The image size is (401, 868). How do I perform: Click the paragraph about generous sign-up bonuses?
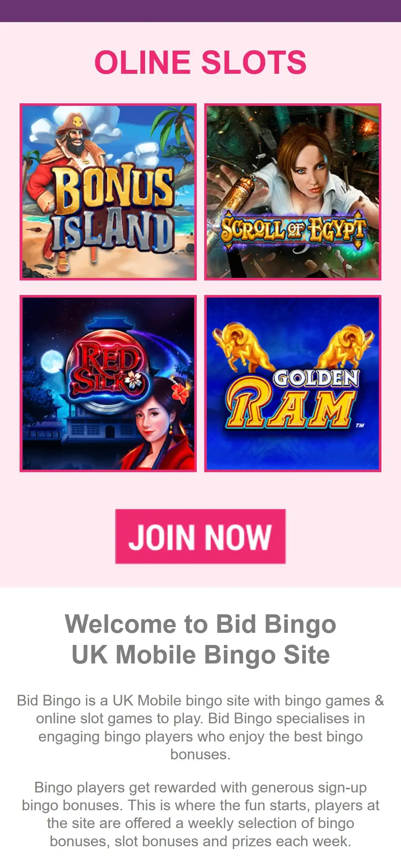point(200,814)
